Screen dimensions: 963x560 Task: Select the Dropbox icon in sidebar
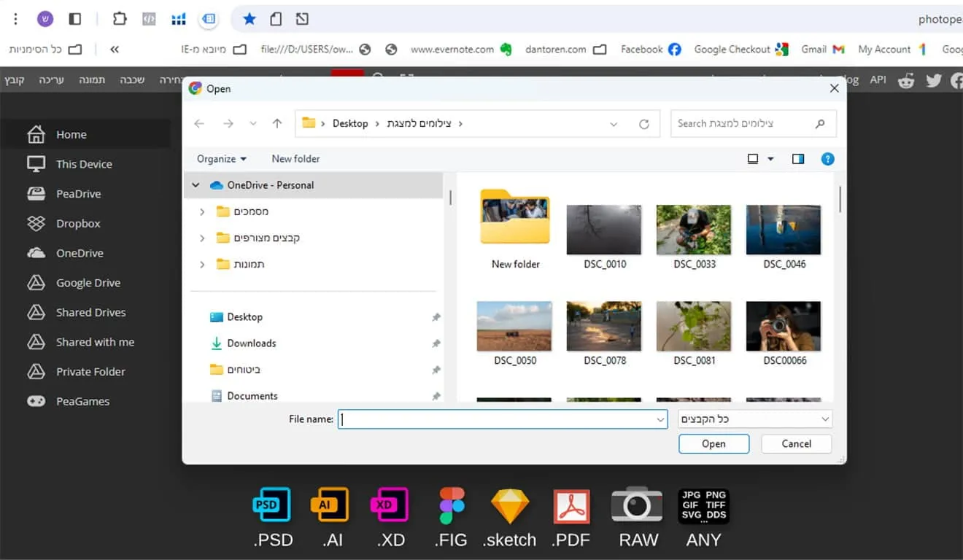pyautogui.click(x=36, y=224)
